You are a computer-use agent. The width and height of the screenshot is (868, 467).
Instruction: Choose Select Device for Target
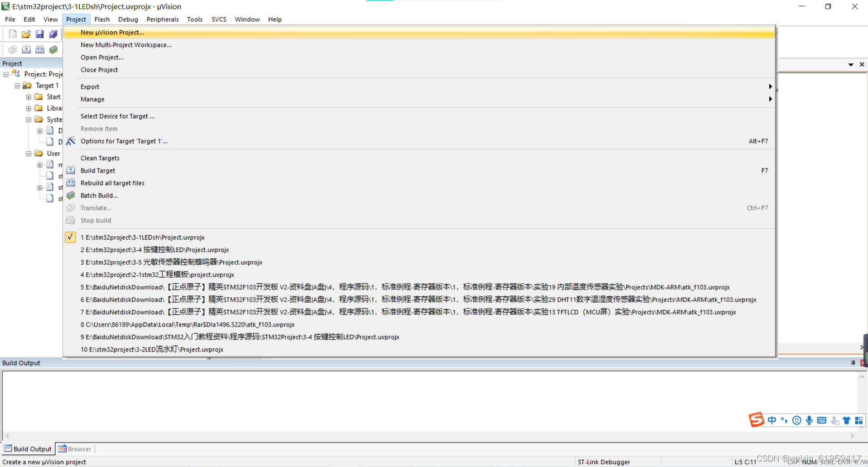point(419,116)
